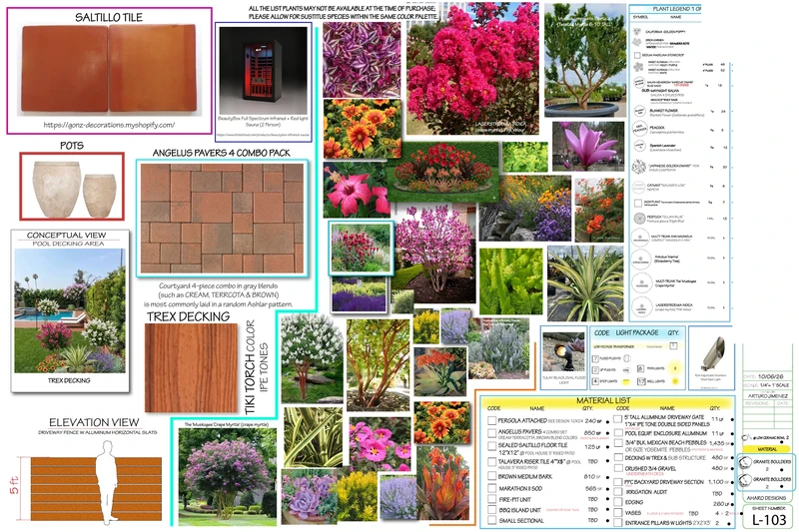Image resolution: width=799 pixels, height=532 pixels.
Task: Click the Muskogee Crape Myrtle tree photo
Action: coord(228,476)
